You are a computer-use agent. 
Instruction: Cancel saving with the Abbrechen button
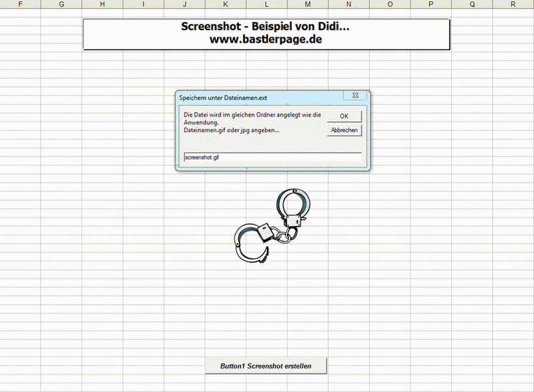344,130
